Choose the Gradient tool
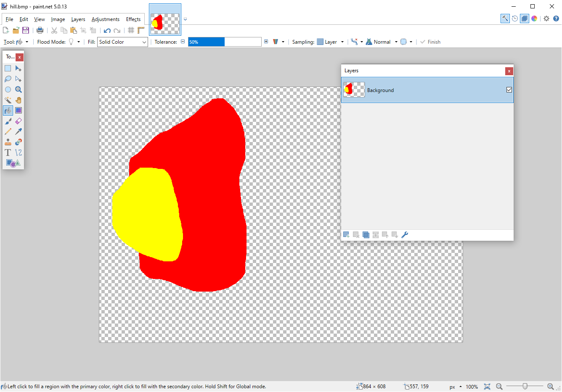 point(19,110)
